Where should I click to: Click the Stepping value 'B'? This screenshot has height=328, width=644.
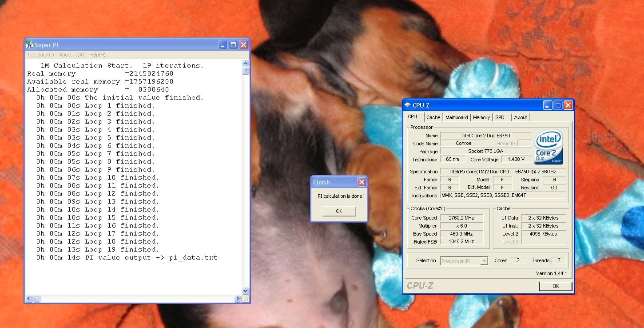click(554, 180)
